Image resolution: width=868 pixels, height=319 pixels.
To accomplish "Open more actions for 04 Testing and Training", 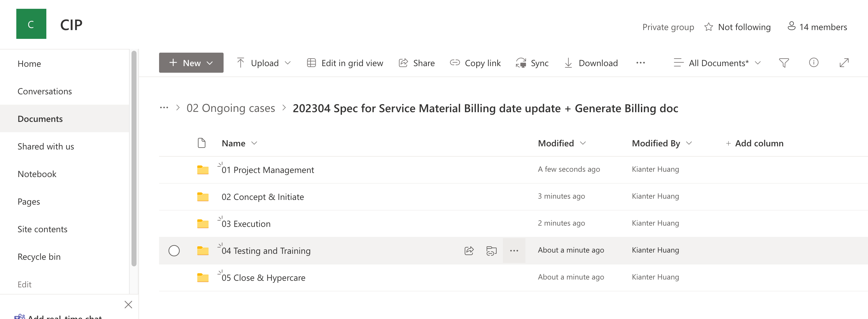I will click(x=514, y=251).
